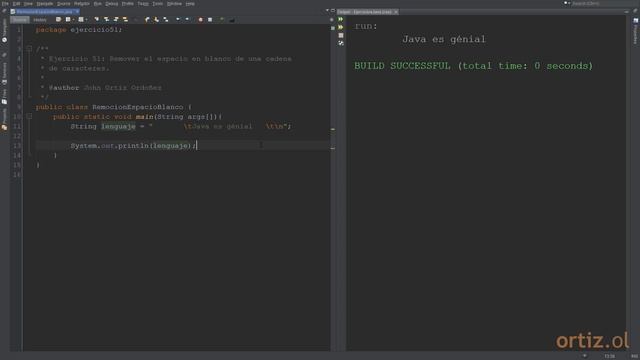Click 'Java es génial' output text
The width and height of the screenshot is (640, 360).
(x=444, y=39)
